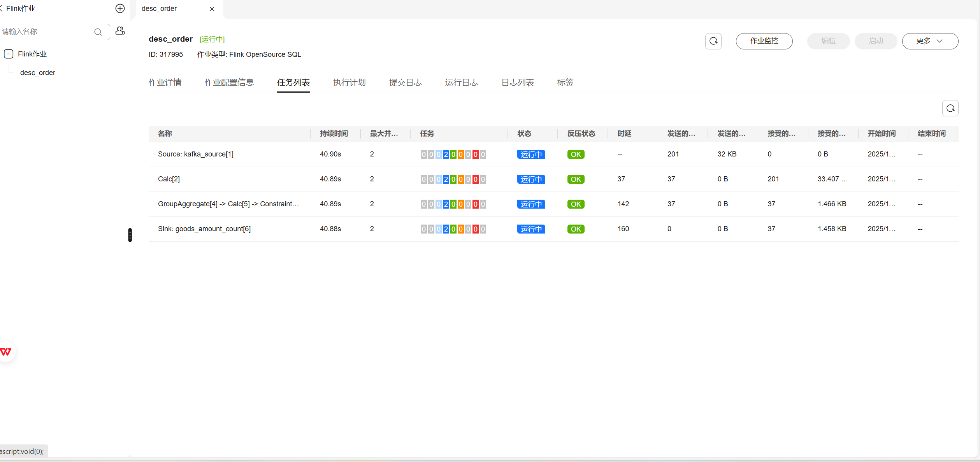Click the 作业监控 button
980x462 pixels.
click(764, 41)
